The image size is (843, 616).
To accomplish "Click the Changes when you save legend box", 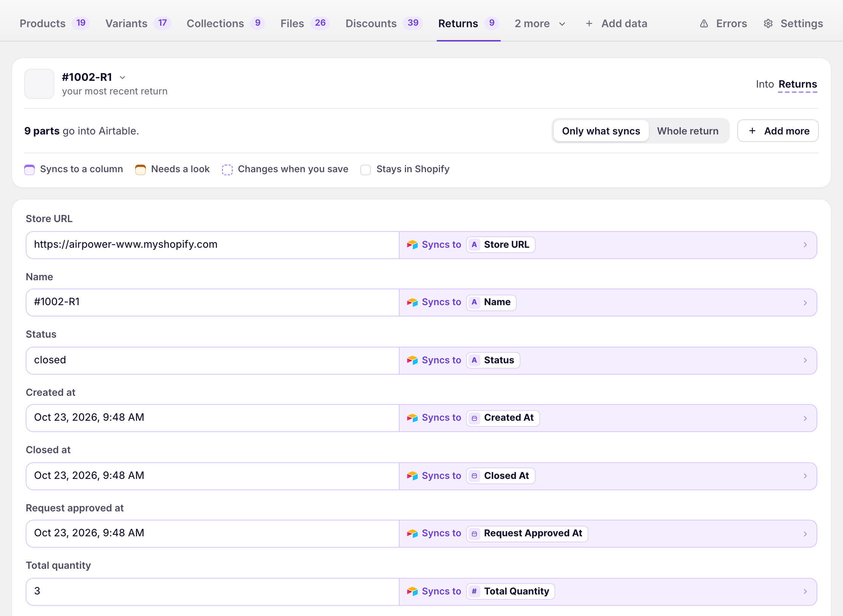I will (x=227, y=170).
